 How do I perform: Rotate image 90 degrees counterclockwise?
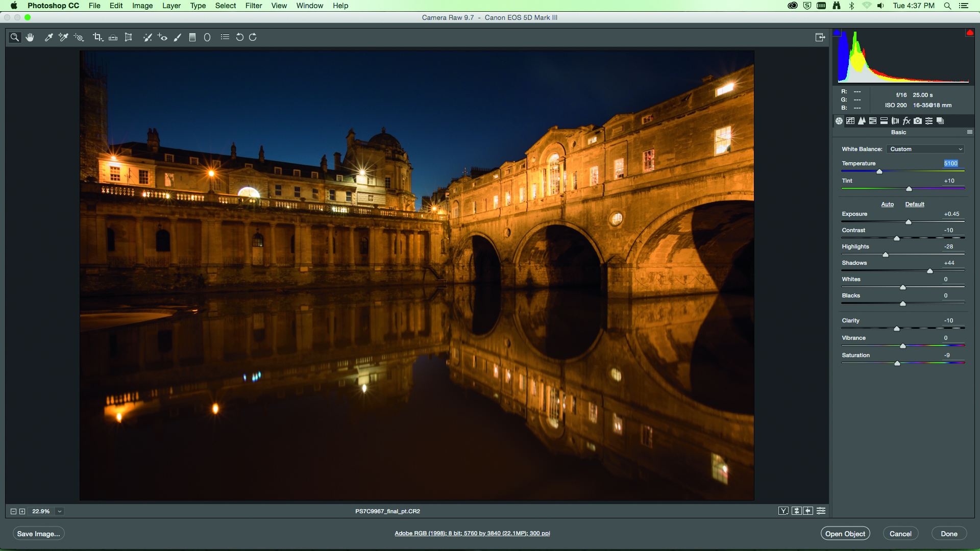coord(239,37)
